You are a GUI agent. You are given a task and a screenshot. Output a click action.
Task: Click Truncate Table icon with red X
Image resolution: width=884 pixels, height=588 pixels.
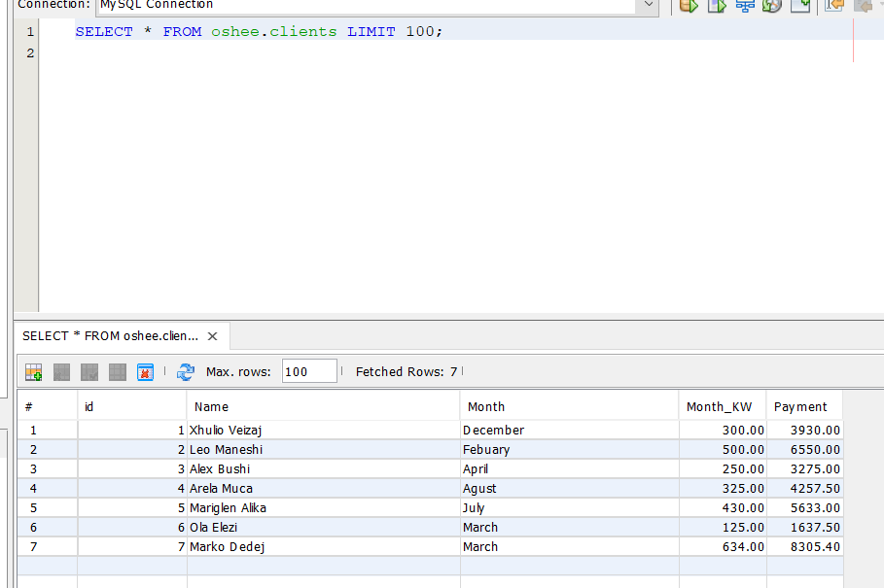click(x=146, y=372)
